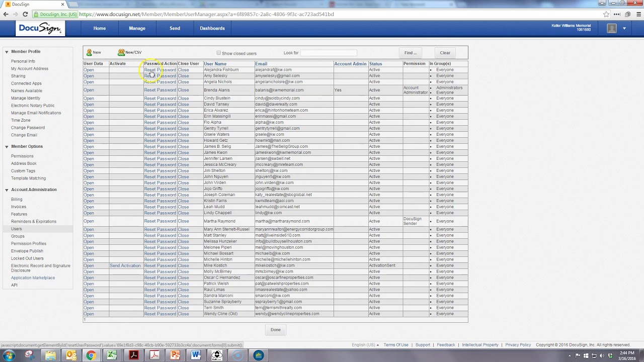The height and width of the screenshot is (362, 644).
Task: Select Users in sidebar
Action: click(x=17, y=229)
